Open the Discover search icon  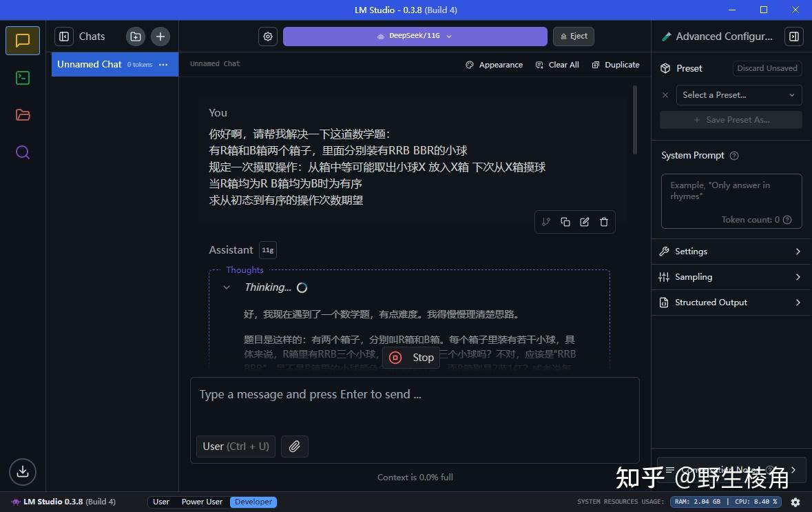pyautogui.click(x=23, y=152)
